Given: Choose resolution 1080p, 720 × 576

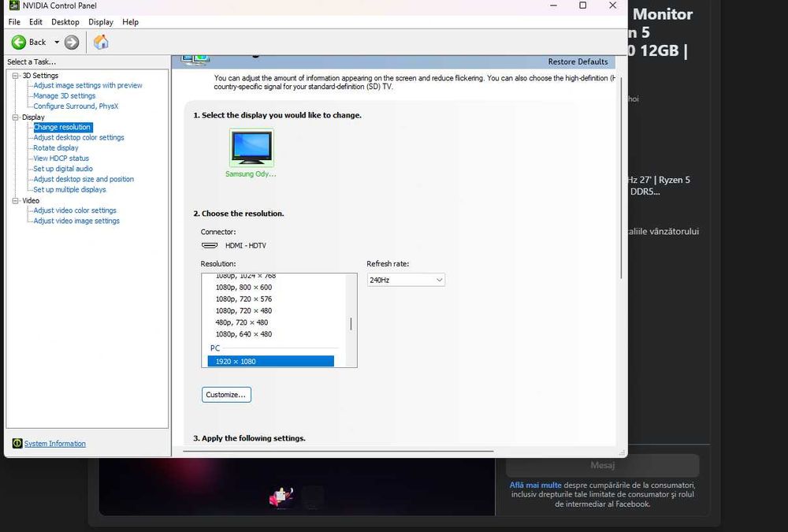Looking at the screenshot, I should [243, 299].
